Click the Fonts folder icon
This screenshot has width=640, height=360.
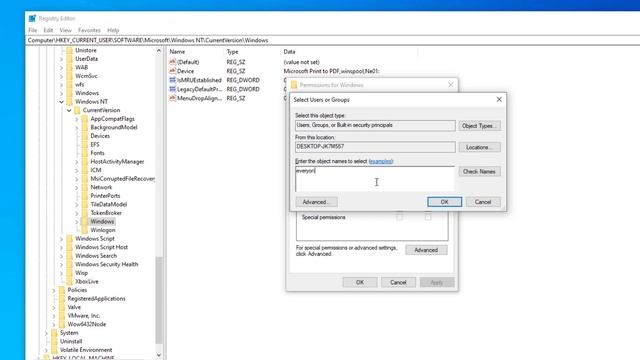pyautogui.click(x=85, y=153)
